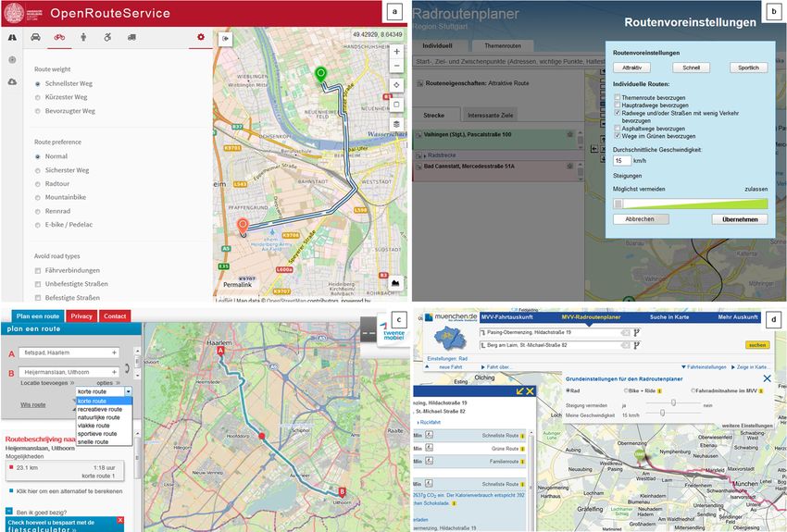This screenshot has height=532, width=787.
Task: Click marker B at Uithoorn on map
Action: [343, 491]
